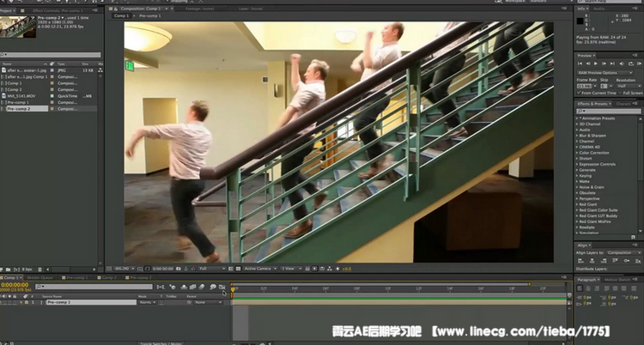Open the Active Camera dropdown
The width and height of the screenshot is (644, 345).
coord(260,269)
